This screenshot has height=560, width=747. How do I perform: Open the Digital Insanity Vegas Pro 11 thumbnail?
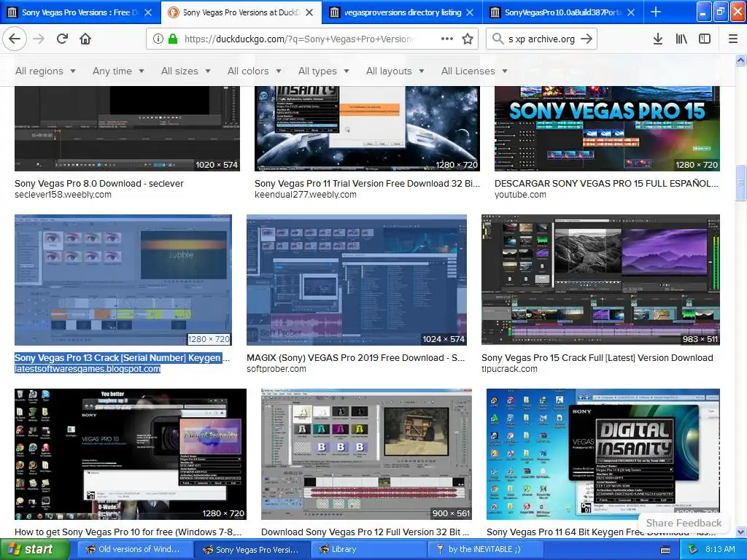coord(603,454)
